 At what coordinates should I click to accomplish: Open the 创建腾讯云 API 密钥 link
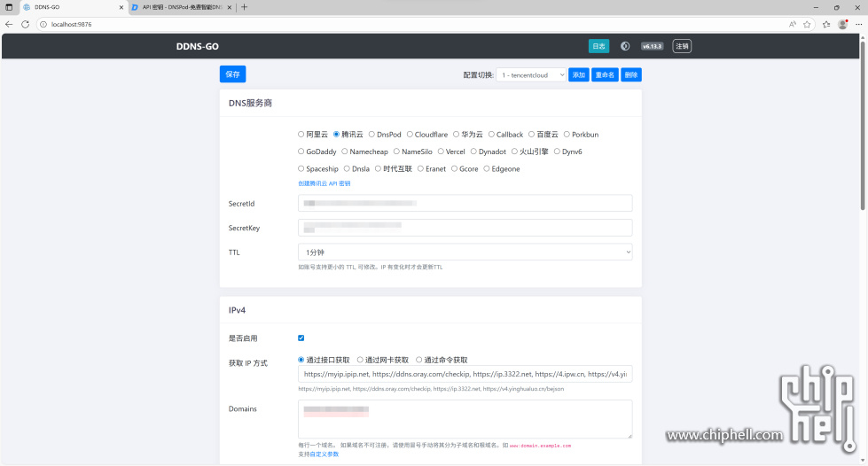pos(325,183)
